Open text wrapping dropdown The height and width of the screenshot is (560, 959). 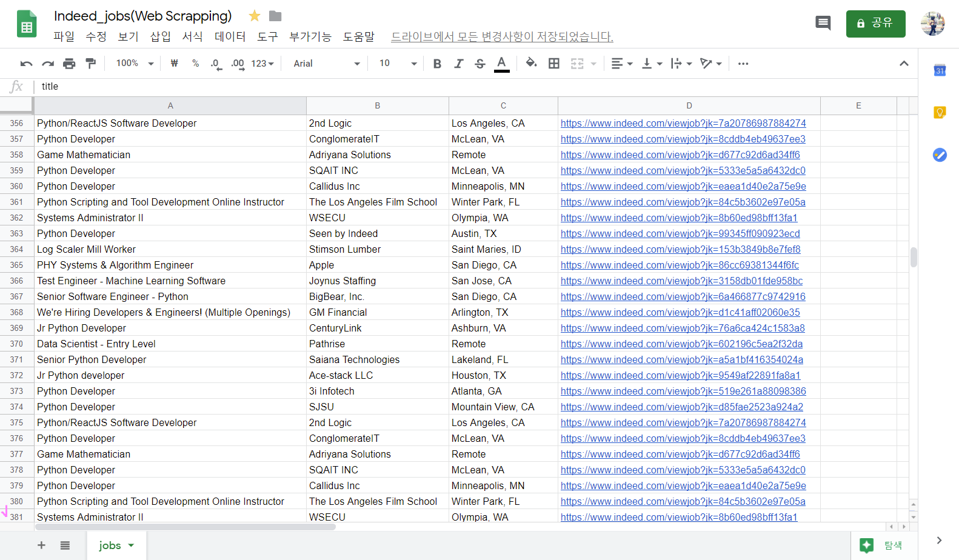(x=681, y=64)
